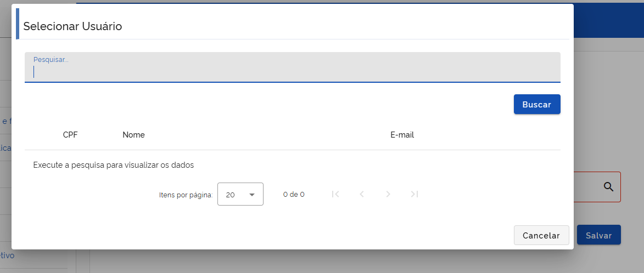The image size is (644, 273).
Task: Jump to the last results page
Action: [415, 194]
